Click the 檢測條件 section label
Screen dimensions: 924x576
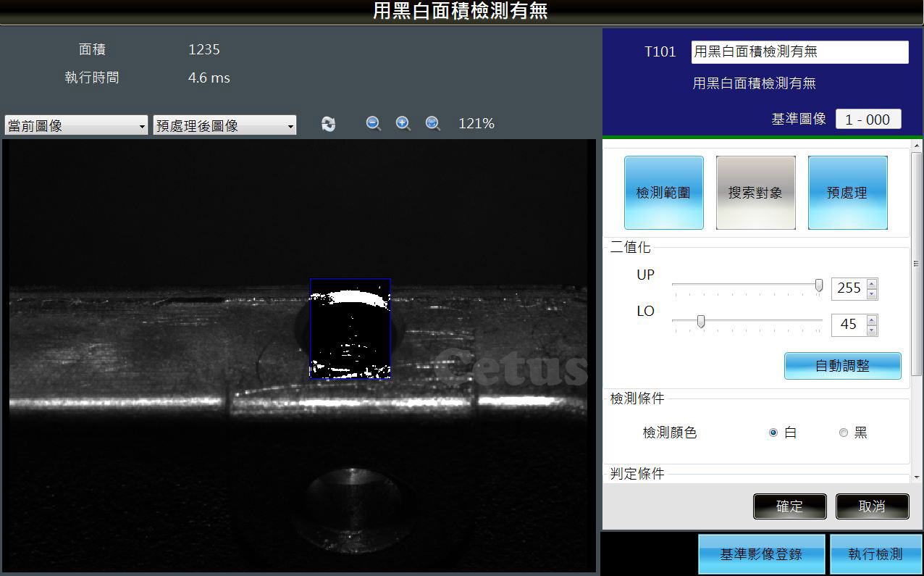point(637,398)
